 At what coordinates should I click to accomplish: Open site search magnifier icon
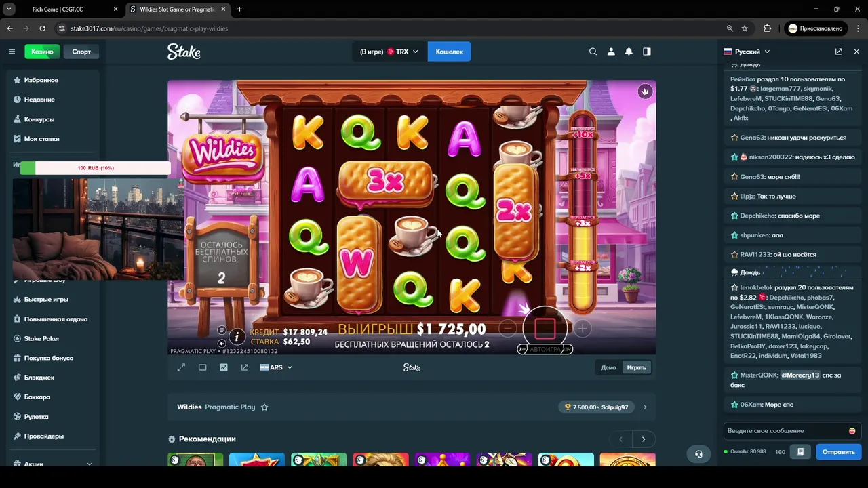pyautogui.click(x=593, y=52)
